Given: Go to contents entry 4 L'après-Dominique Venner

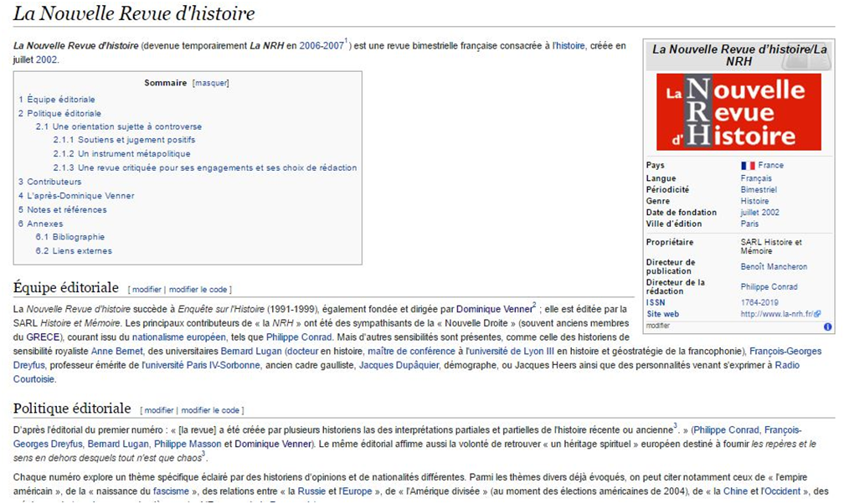Looking at the screenshot, I should (x=76, y=196).
